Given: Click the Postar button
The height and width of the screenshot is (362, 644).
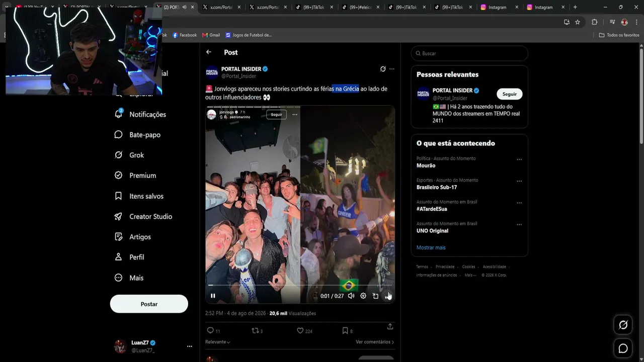Looking at the screenshot, I should (x=149, y=304).
